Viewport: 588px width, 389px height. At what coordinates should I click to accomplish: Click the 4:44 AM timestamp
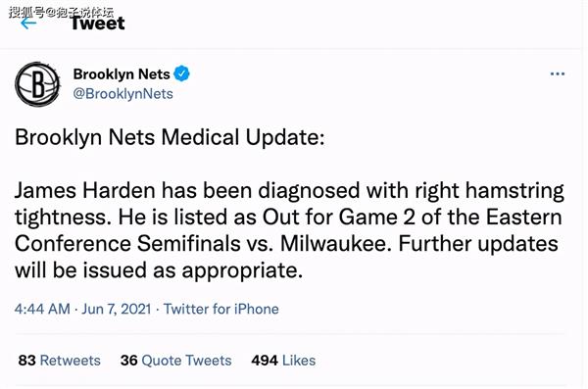[x=42, y=309]
